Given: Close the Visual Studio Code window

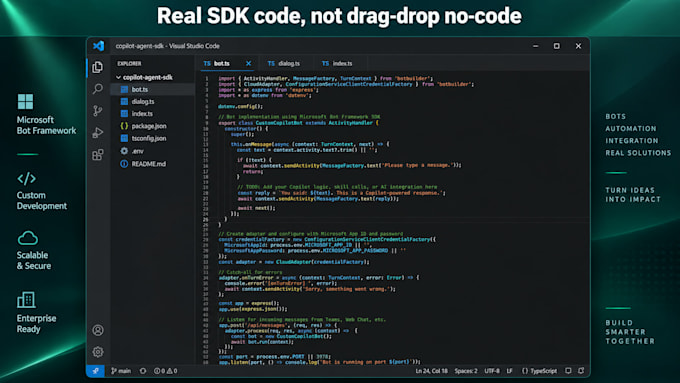Looking at the screenshot, I should (578, 46).
